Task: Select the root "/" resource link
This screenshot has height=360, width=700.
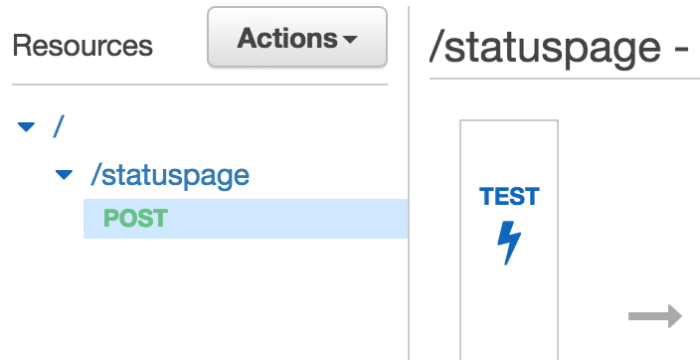Action: [x=58, y=126]
